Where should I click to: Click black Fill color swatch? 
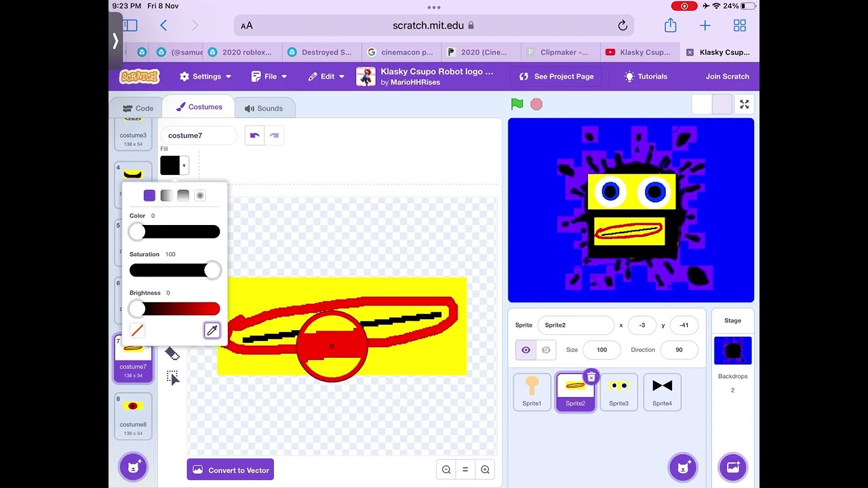click(170, 165)
